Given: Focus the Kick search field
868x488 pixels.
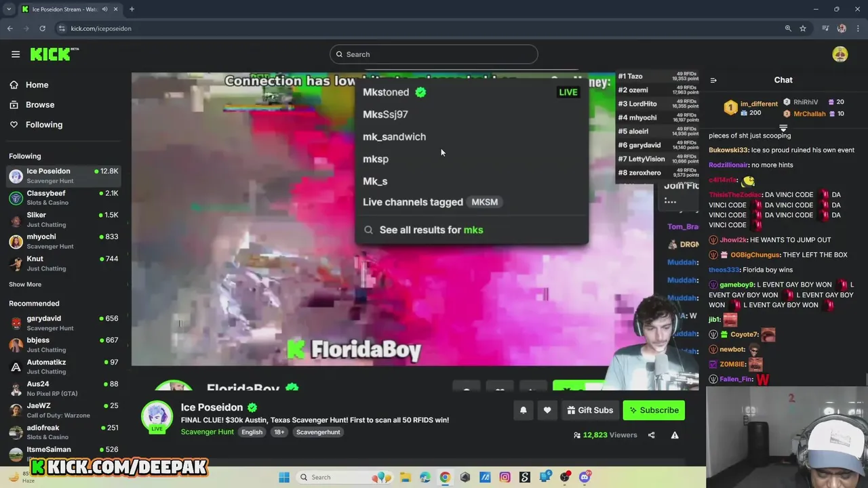Looking at the screenshot, I should coord(434,54).
